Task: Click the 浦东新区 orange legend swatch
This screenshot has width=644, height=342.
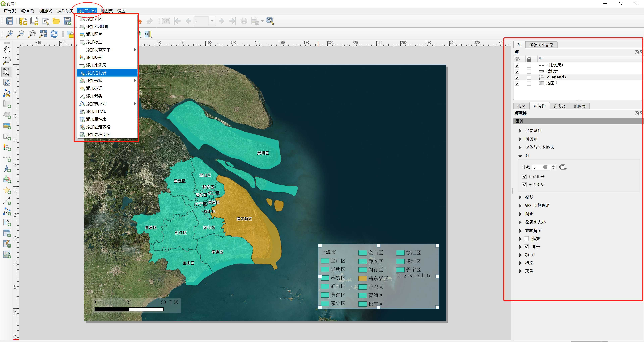Action: point(363,279)
